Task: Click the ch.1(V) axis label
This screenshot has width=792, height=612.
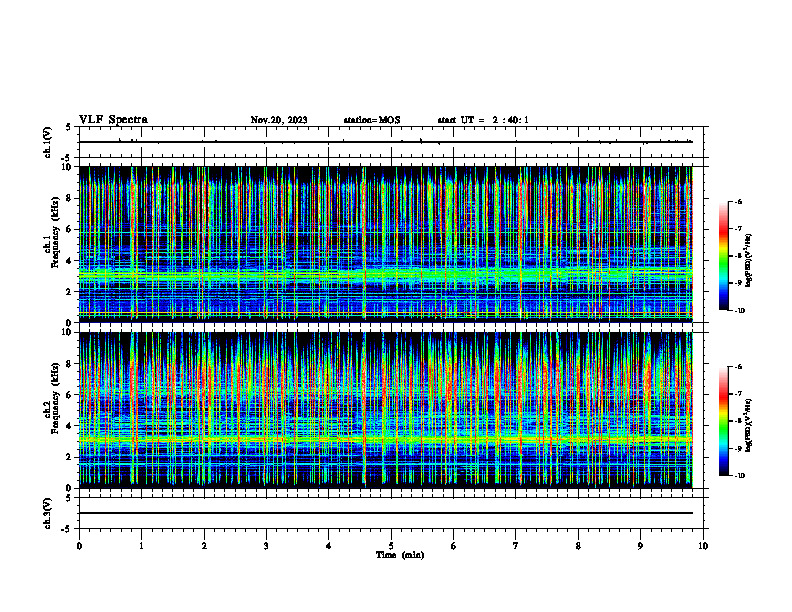Action: pyautogui.click(x=48, y=142)
